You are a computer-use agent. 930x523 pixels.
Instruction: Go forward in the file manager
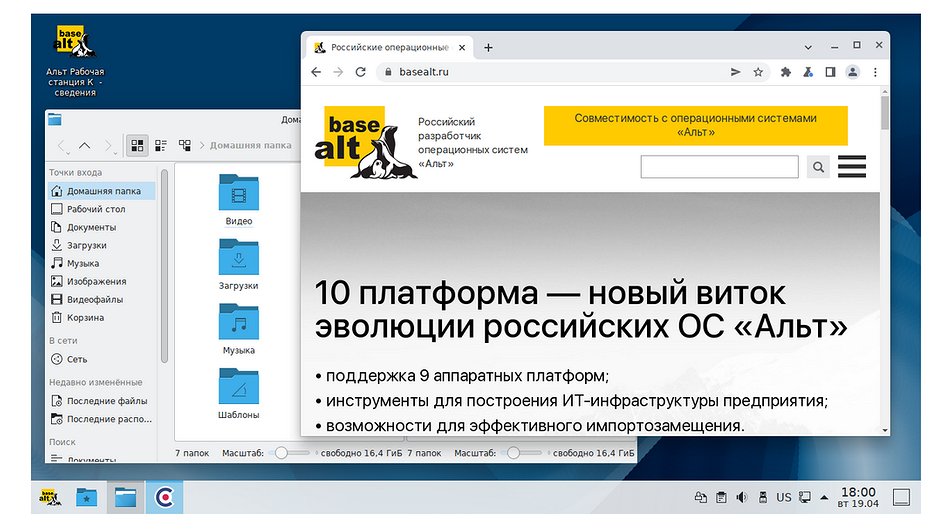pos(108,145)
